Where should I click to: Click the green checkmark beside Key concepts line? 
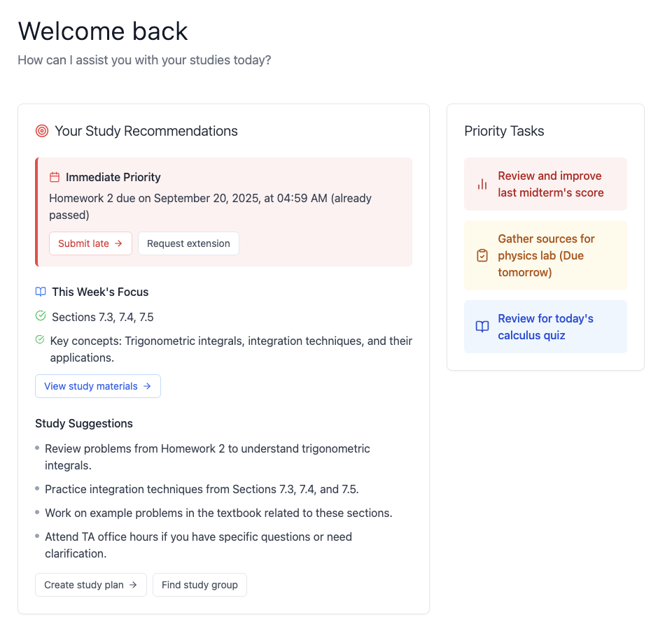[x=40, y=341]
